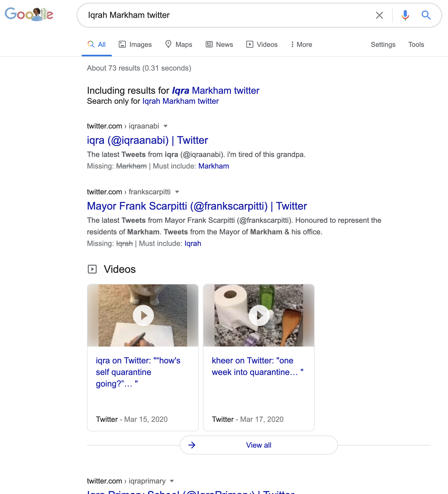The width and height of the screenshot is (448, 494).
Task: Select the All tab
Action: (x=97, y=45)
